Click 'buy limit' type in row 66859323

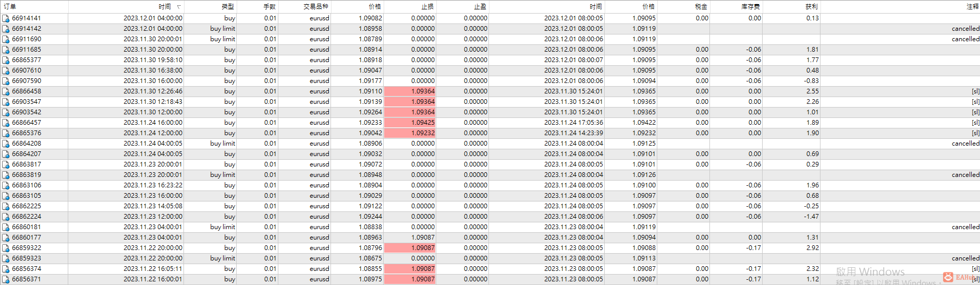tap(223, 258)
